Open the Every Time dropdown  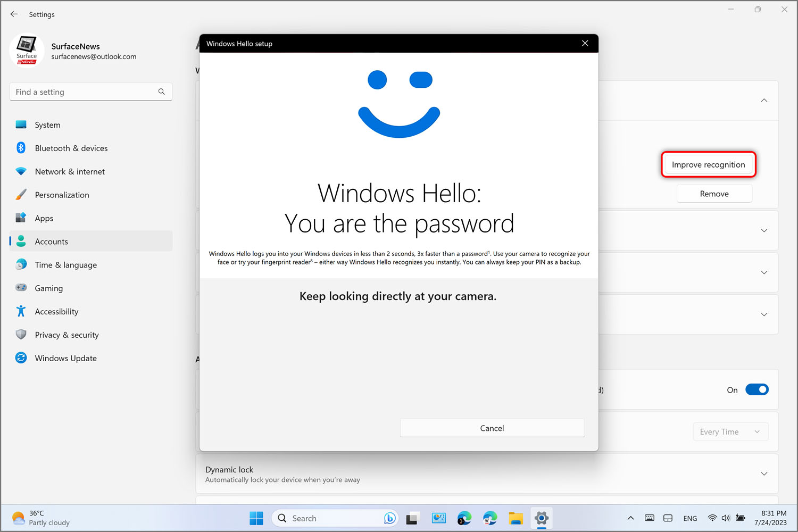pyautogui.click(x=730, y=432)
